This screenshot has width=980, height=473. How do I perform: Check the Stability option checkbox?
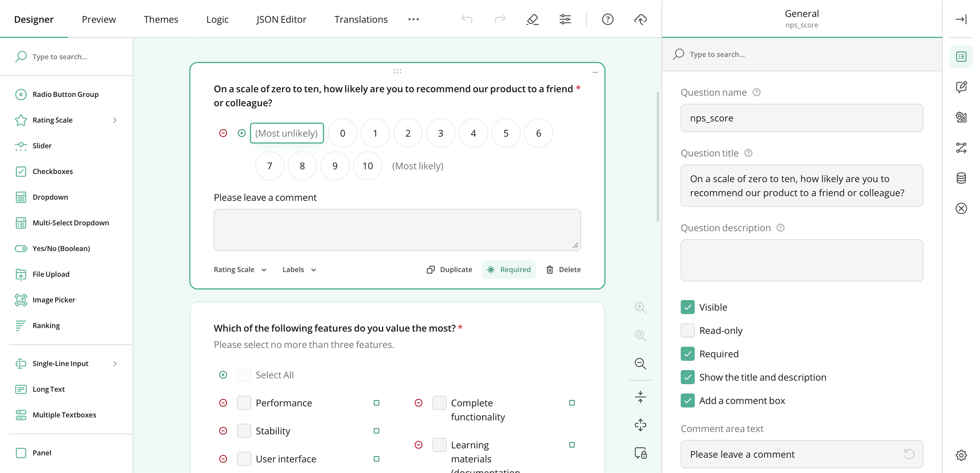click(x=244, y=431)
